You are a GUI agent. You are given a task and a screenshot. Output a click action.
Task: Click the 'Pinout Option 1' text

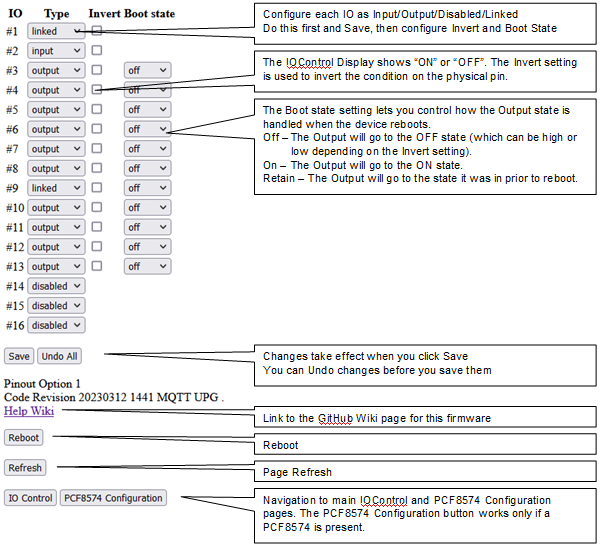click(x=42, y=384)
